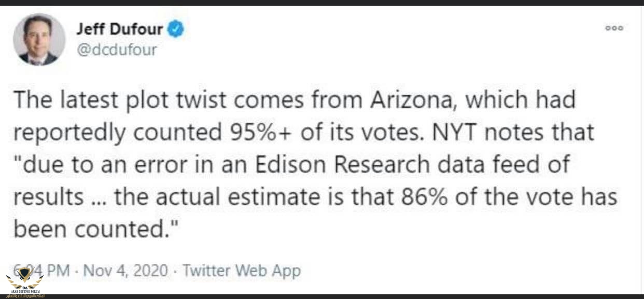Click the blue verified badge
The image size is (644, 299).
176,30
